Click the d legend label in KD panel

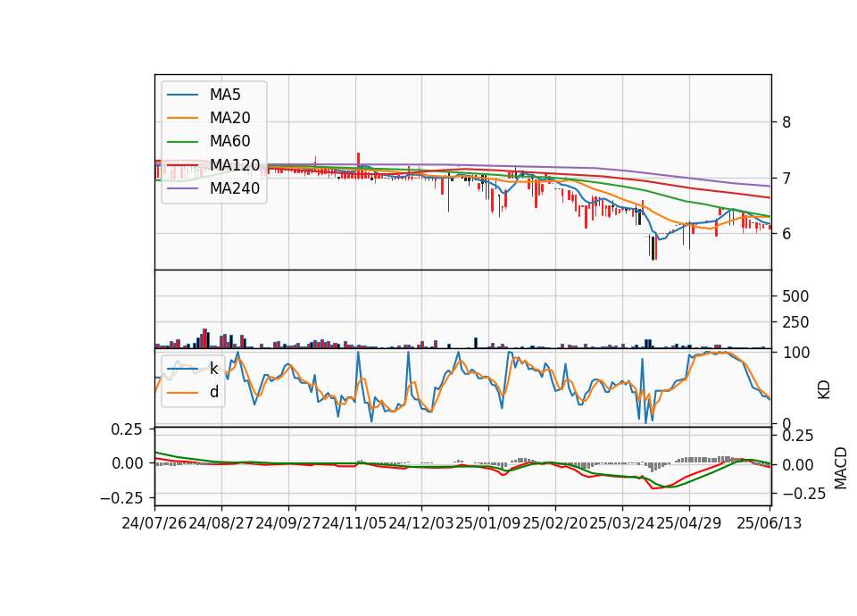coord(214,392)
